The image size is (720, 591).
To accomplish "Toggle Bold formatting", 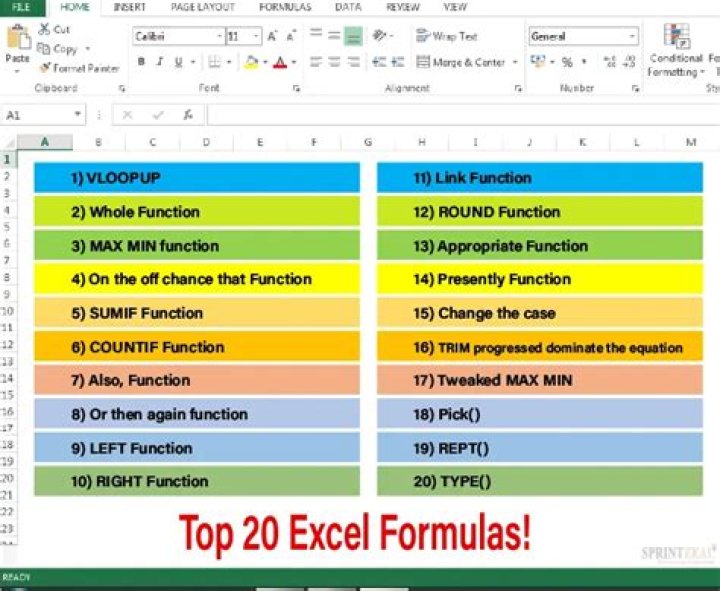I will click(x=141, y=62).
